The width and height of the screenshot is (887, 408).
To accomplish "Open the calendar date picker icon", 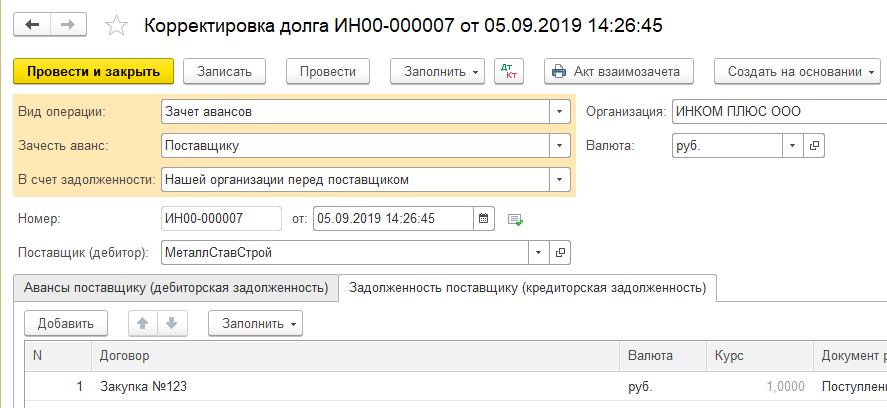I will (x=484, y=217).
